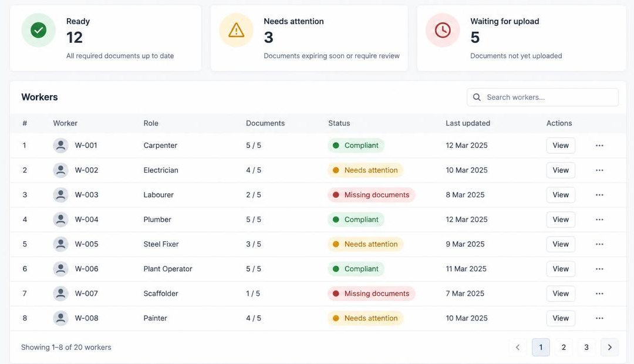This screenshot has width=634, height=364.
Task: View worker W-007 details
Action: (x=561, y=294)
